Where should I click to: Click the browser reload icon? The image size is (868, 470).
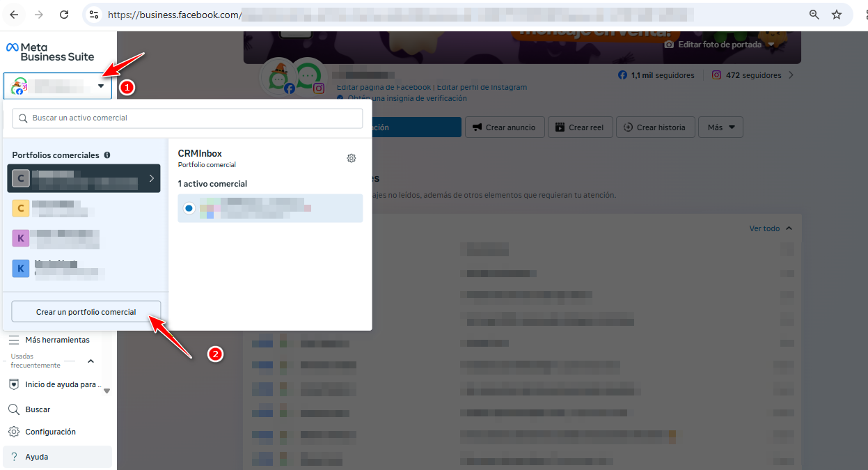tap(64, 15)
